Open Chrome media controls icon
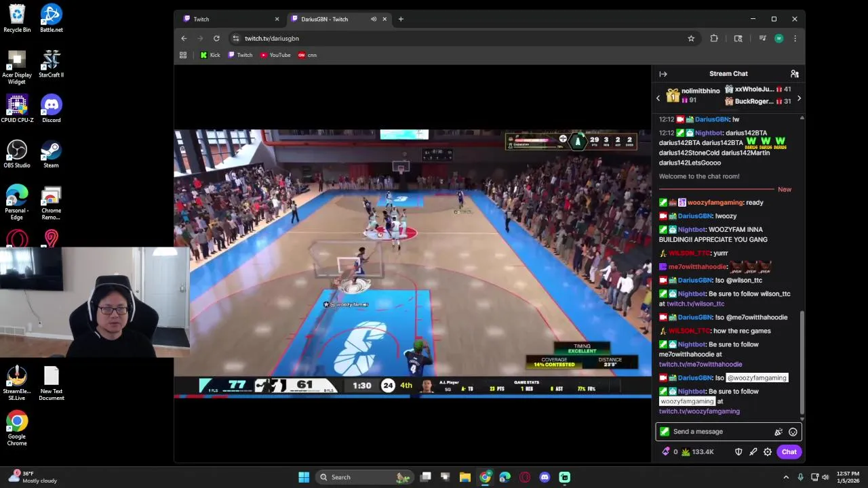This screenshot has height=488, width=868. tap(762, 39)
